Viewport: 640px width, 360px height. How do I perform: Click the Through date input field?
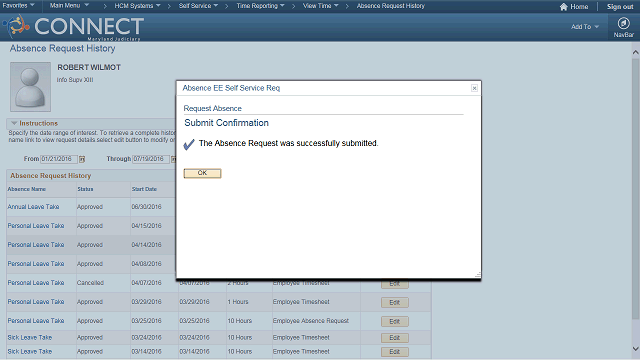pyautogui.click(x=151, y=159)
